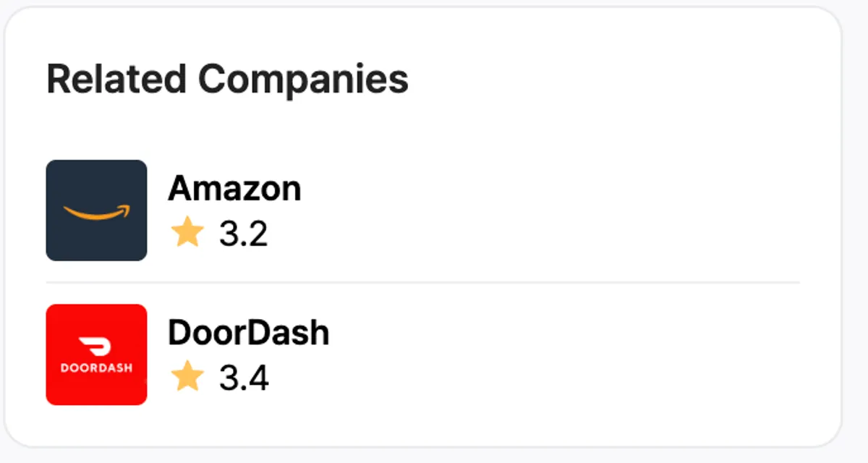The height and width of the screenshot is (463, 868).
Task: Click the gray page background outside the card
Action: (x=856, y=231)
